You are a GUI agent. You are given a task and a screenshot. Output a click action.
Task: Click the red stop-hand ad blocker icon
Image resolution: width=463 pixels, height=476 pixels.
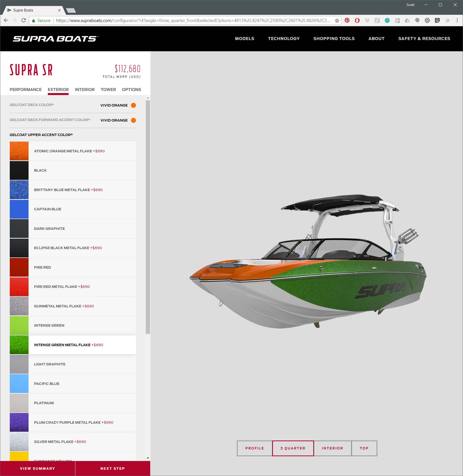(x=357, y=20)
